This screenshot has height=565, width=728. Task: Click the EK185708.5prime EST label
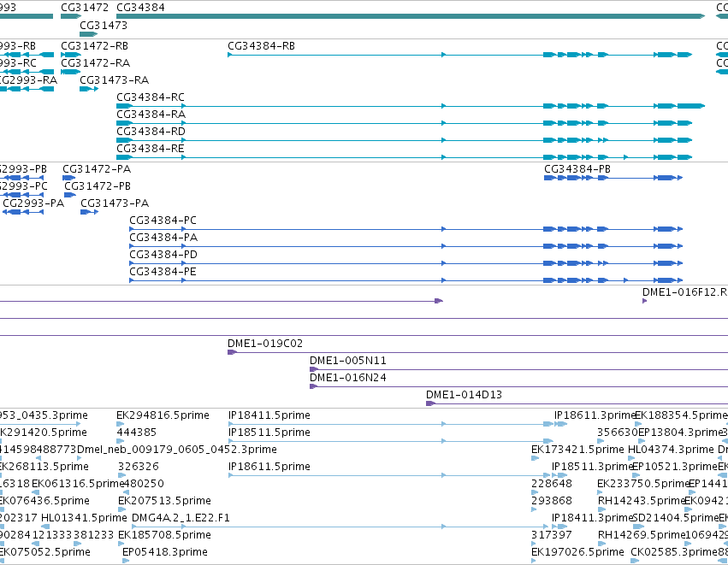pyautogui.click(x=164, y=535)
